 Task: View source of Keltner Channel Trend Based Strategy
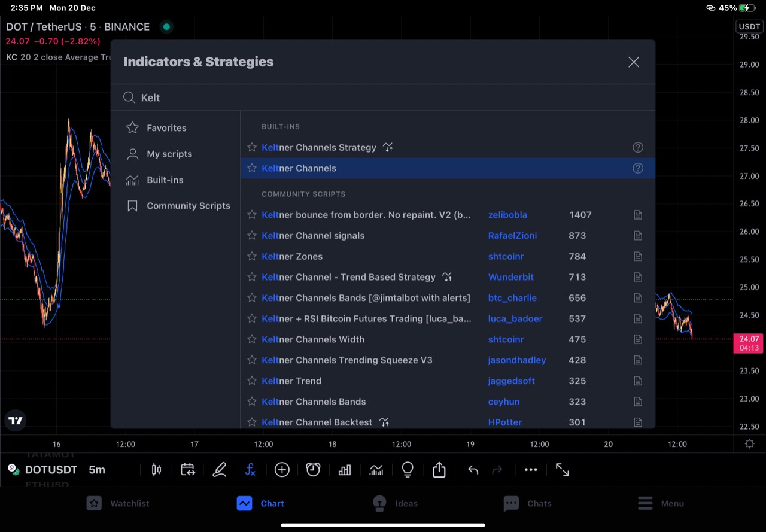638,277
